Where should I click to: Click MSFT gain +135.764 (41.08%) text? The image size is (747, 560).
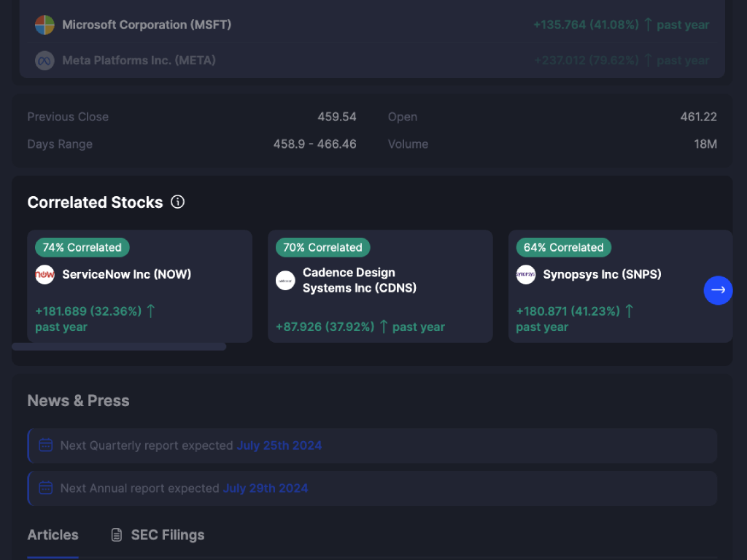tap(586, 25)
